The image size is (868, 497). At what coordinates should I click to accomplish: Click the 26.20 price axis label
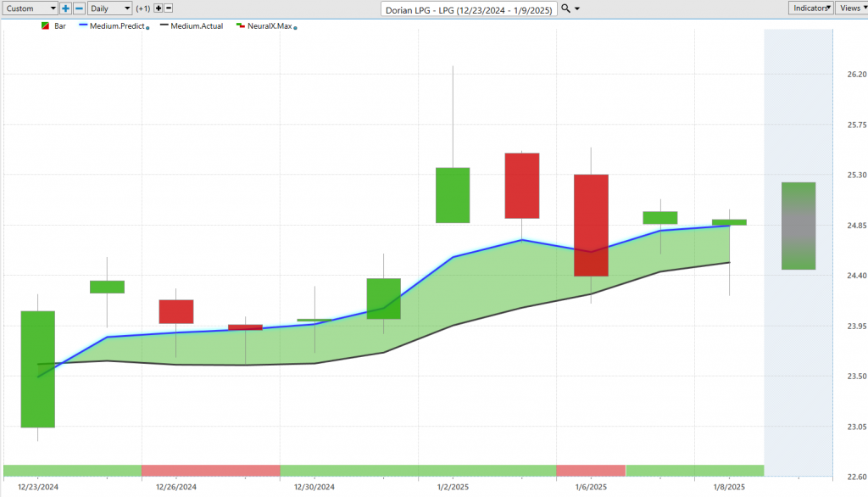[x=856, y=75]
